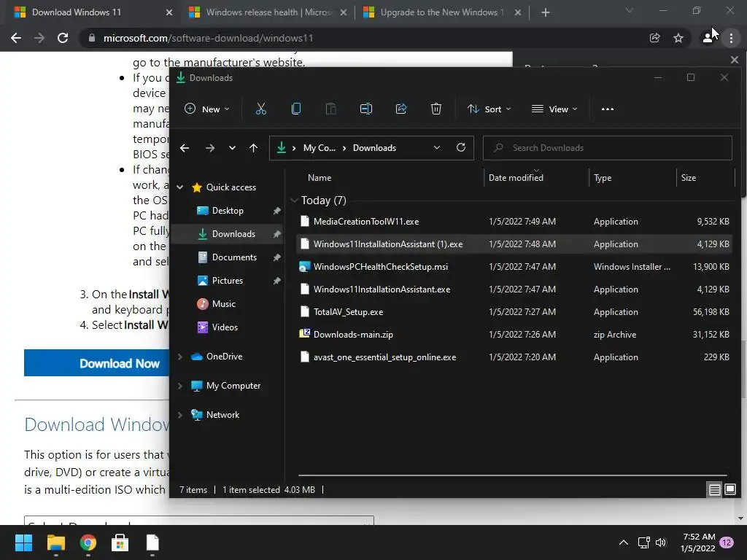Click the Paste icon in Explorer toolbar
The height and width of the screenshot is (560, 747).
coord(331,109)
